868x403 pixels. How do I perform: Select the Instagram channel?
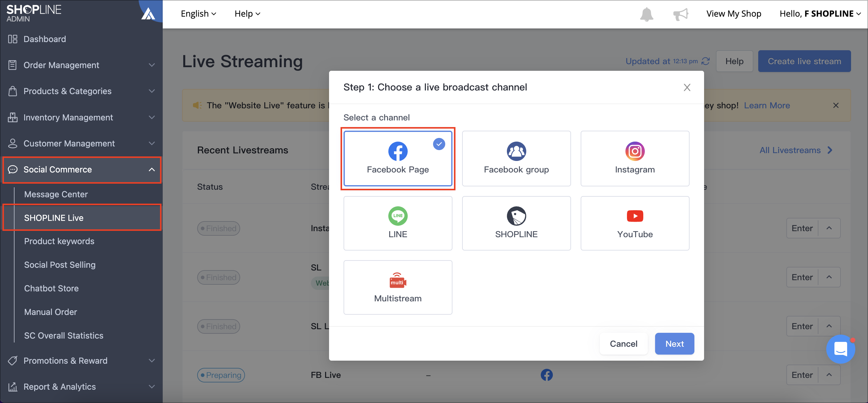point(635,158)
